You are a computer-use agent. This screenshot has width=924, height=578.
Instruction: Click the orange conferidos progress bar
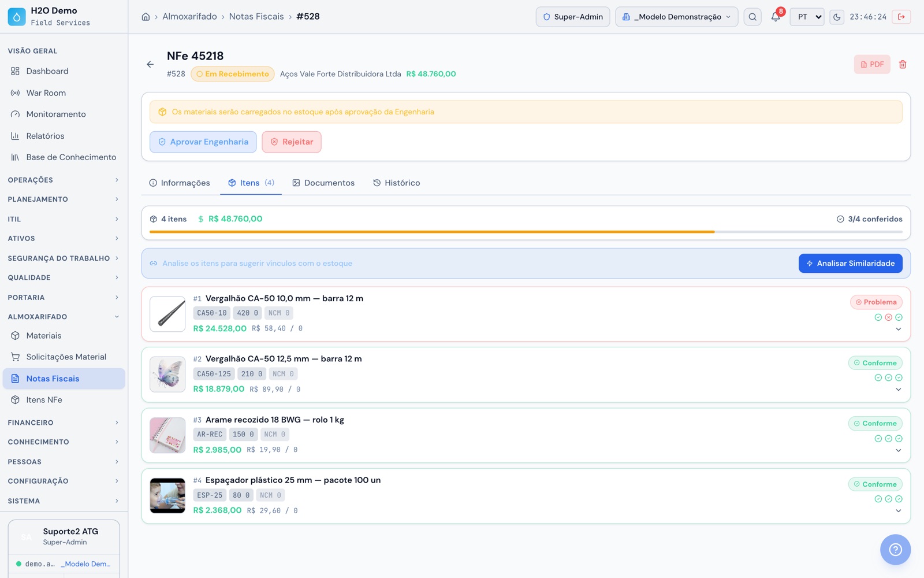432,232
